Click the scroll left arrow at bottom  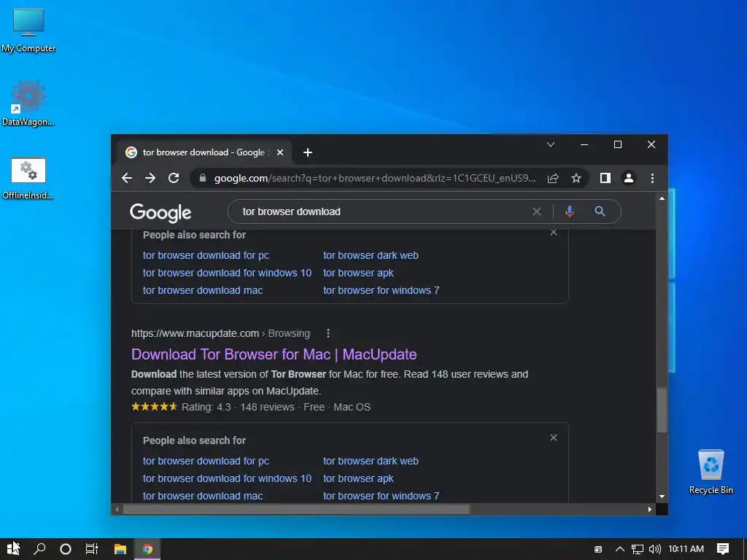click(x=117, y=509)
